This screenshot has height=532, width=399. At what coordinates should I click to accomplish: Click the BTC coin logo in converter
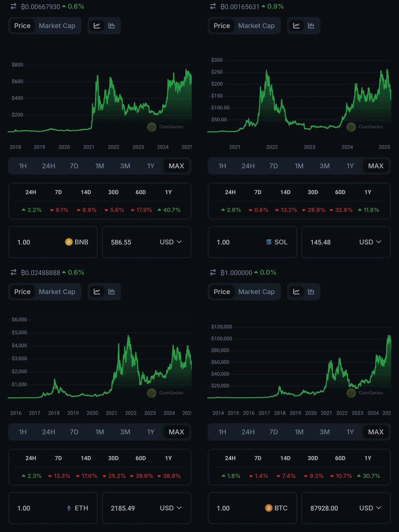pos(269,508)
